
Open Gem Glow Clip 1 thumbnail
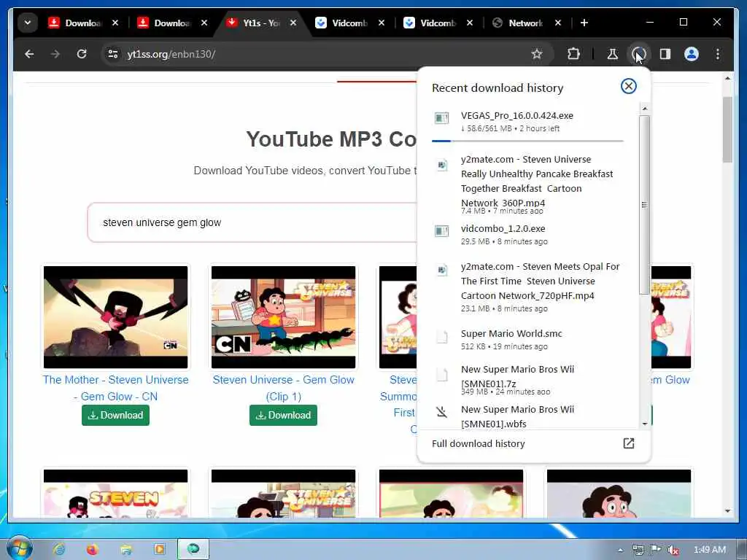284,317
